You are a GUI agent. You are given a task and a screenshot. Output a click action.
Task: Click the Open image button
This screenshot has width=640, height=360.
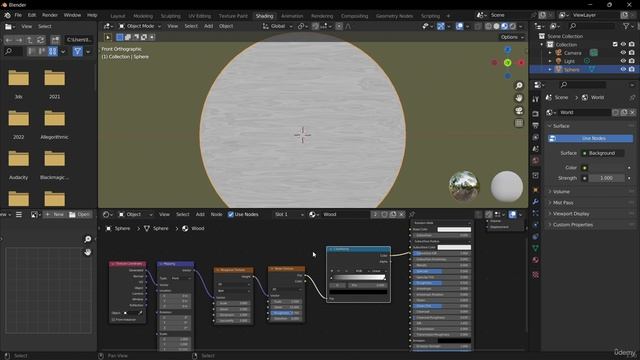[80, 214]
